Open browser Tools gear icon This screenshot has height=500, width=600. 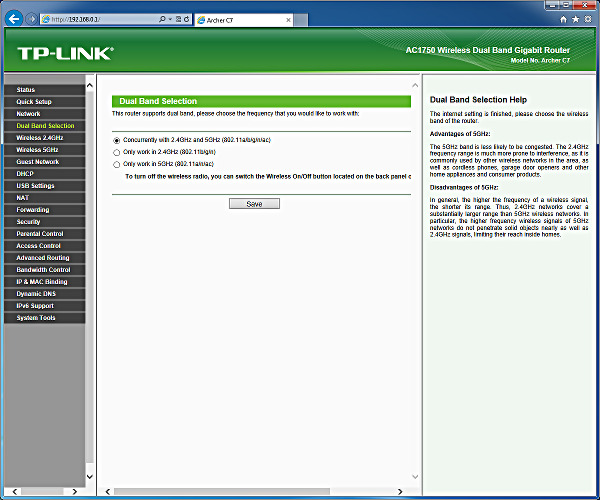(588, 19)
